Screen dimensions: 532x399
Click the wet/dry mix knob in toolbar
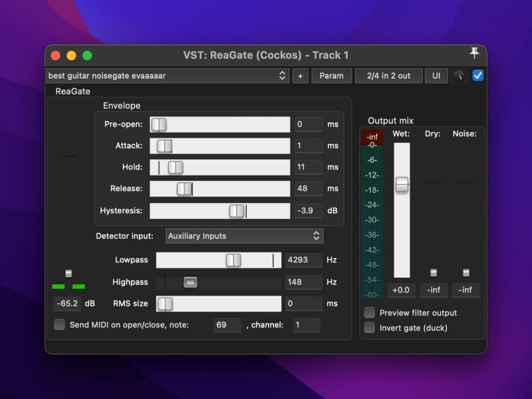tap(459, 76)
